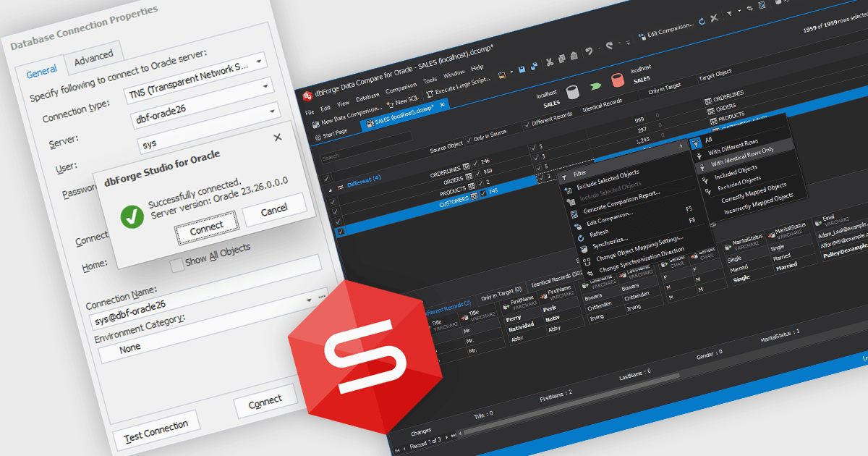Select the General tab
This screenshot has height=456, width=868.
click(41, 72)
